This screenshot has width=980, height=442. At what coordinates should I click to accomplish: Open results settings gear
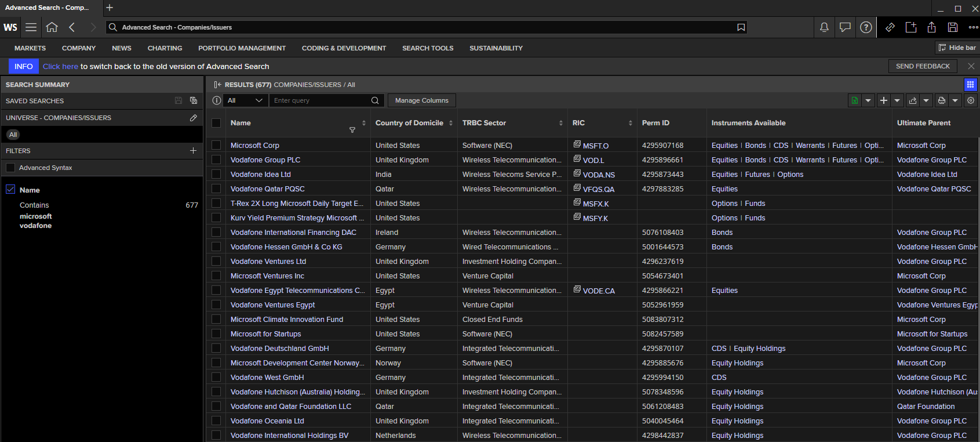pos(971,100)
